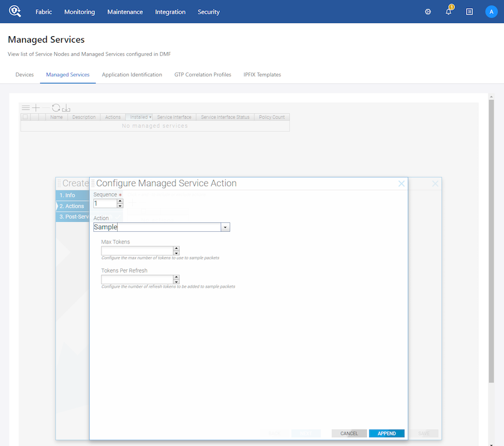
Task: Click the Append button
Action: [x=387, y=434]
